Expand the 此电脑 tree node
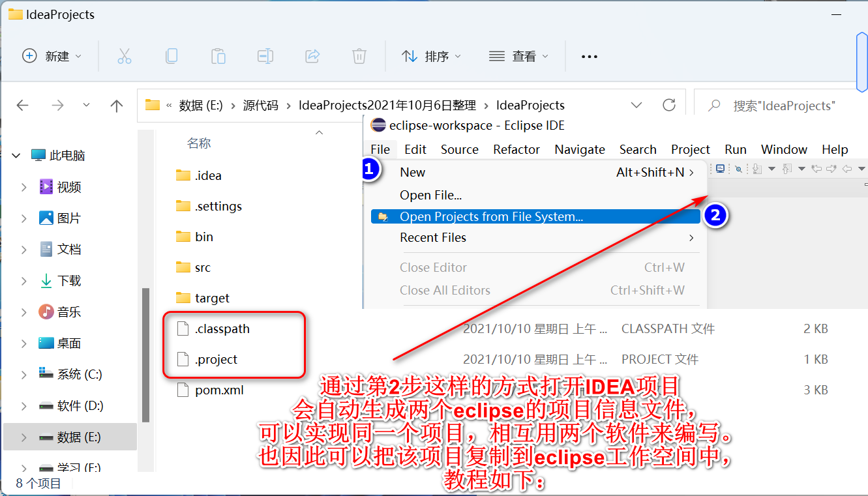This screenshot has width=868, height=496. pyautogui.click(x=15, y=155)
